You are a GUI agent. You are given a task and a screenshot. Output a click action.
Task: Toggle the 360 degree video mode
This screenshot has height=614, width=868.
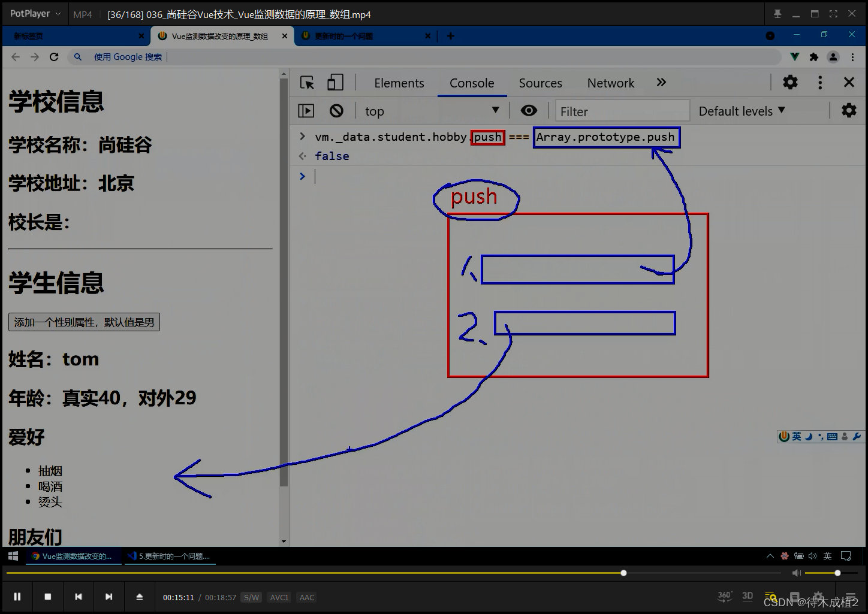click(725, 596)
